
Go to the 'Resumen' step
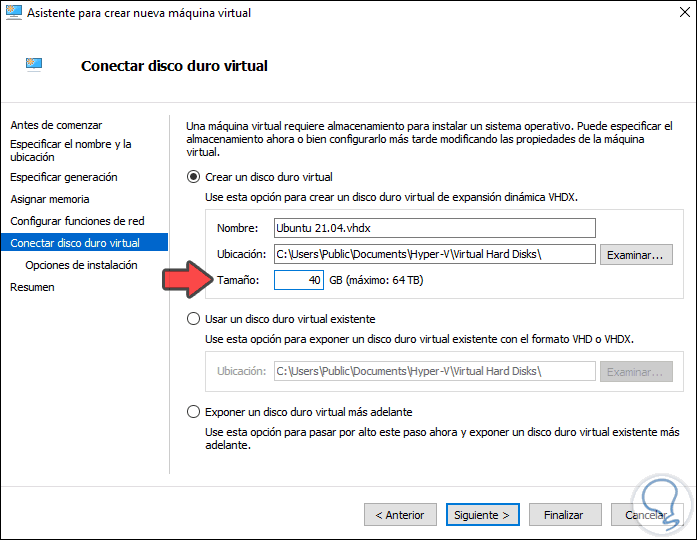32,287
